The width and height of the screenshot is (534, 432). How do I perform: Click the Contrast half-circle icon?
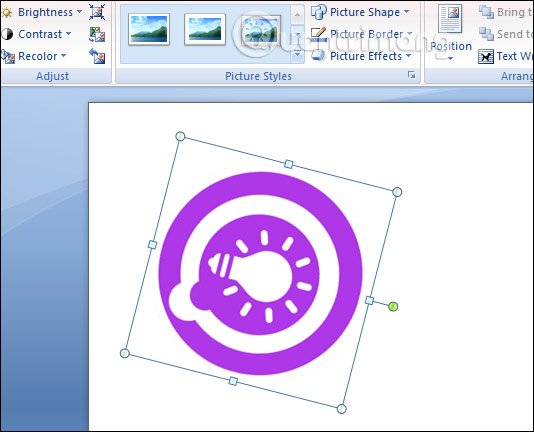[7, 34]
